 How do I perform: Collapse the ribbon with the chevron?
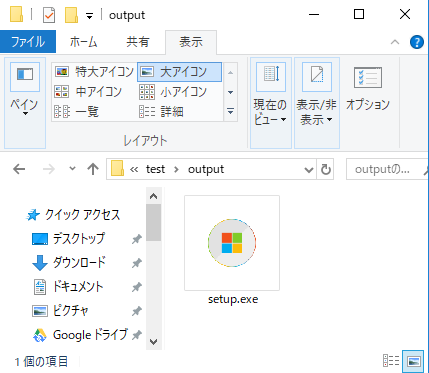(x=395, y=42)
